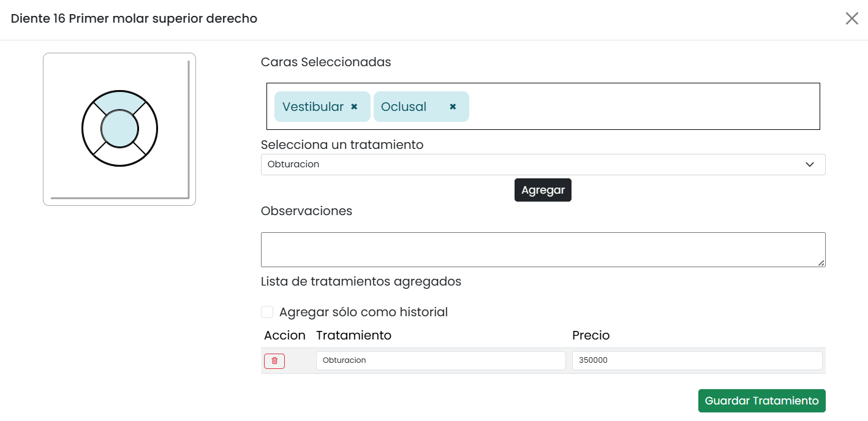The width and height of the screenshot is (868, 421).
Task: Select the right distal segment of the tooth diagram
Action: pyautogui.click(x=148, y=129)
